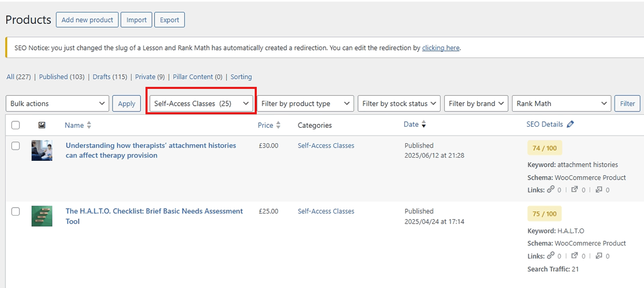Image resolution: width=644 pixels, height=288 pixels.
Task: Click external links icon in H.A.L.T.O row
Action: click(574, 256)
